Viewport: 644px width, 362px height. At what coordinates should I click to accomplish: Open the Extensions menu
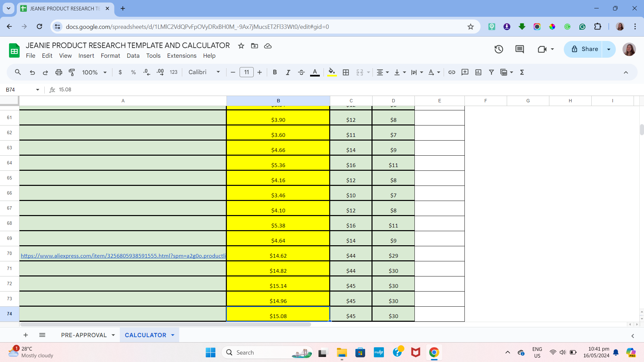182,56
